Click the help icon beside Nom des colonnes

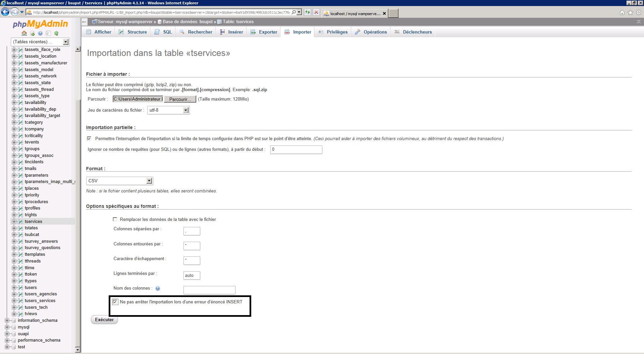click(x=158, y=288)
